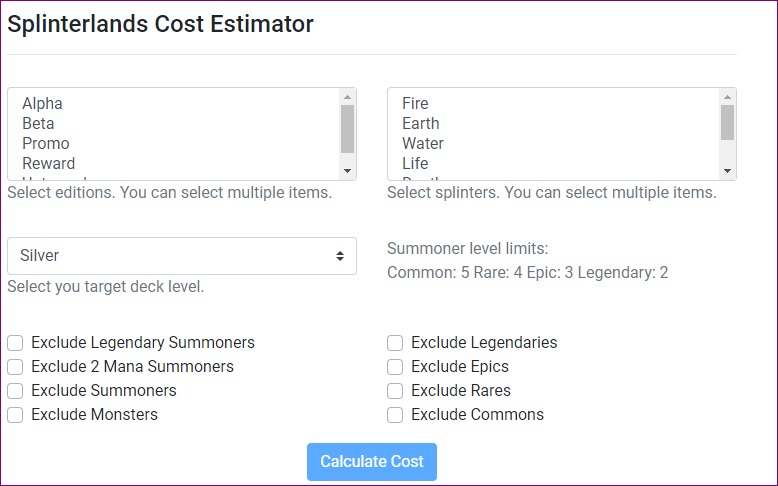
Task: Click the Calculate Cost button
Action: 372,462
